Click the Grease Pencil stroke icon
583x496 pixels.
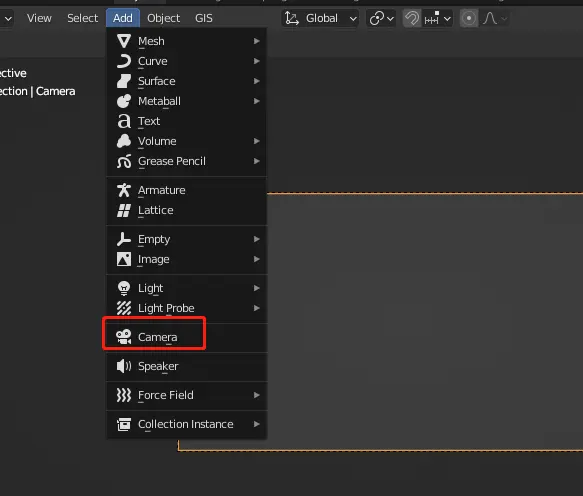pos(124,161)
